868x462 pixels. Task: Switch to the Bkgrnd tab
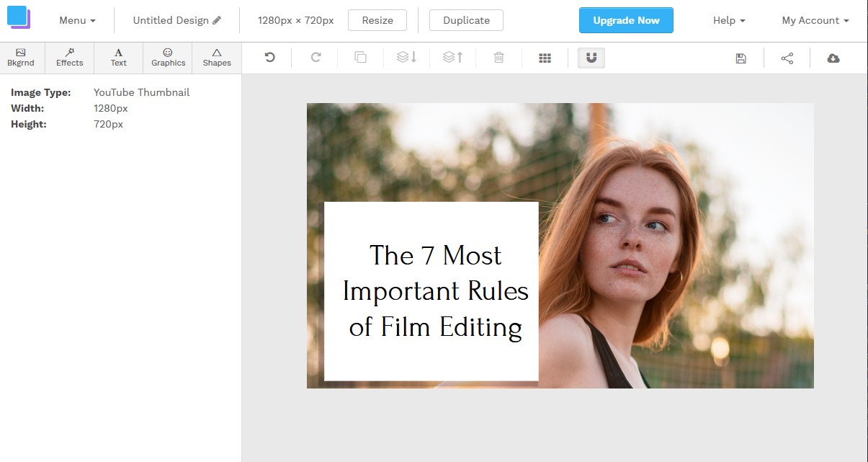point(21,58)
